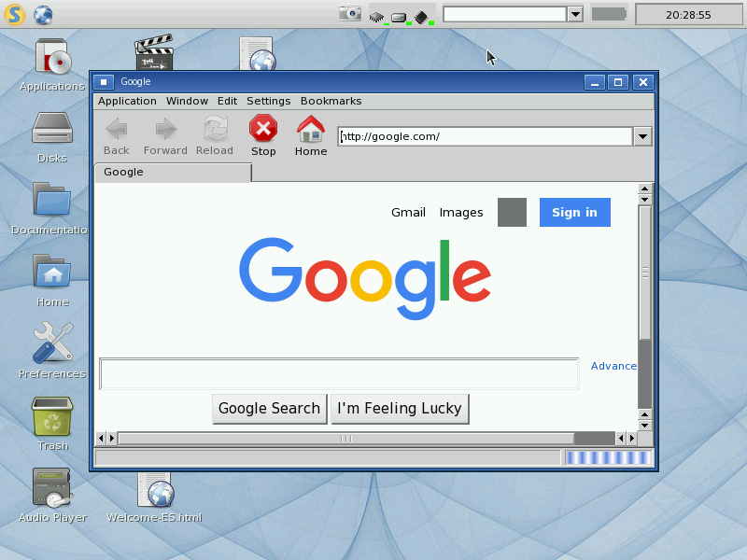Viewport: 747px width, 560px height.
Task: Focus the Google search text box
Action: point(339,374)
